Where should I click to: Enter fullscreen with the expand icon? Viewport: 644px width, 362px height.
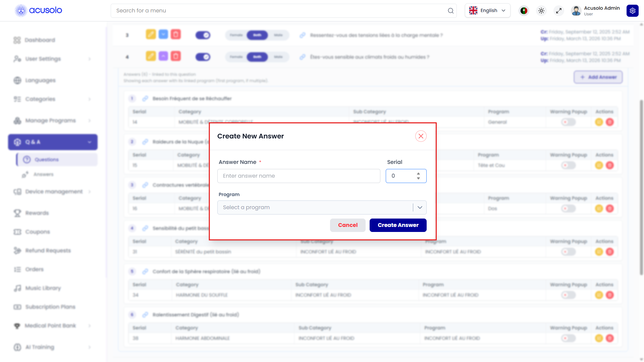[x=558, y=11]
